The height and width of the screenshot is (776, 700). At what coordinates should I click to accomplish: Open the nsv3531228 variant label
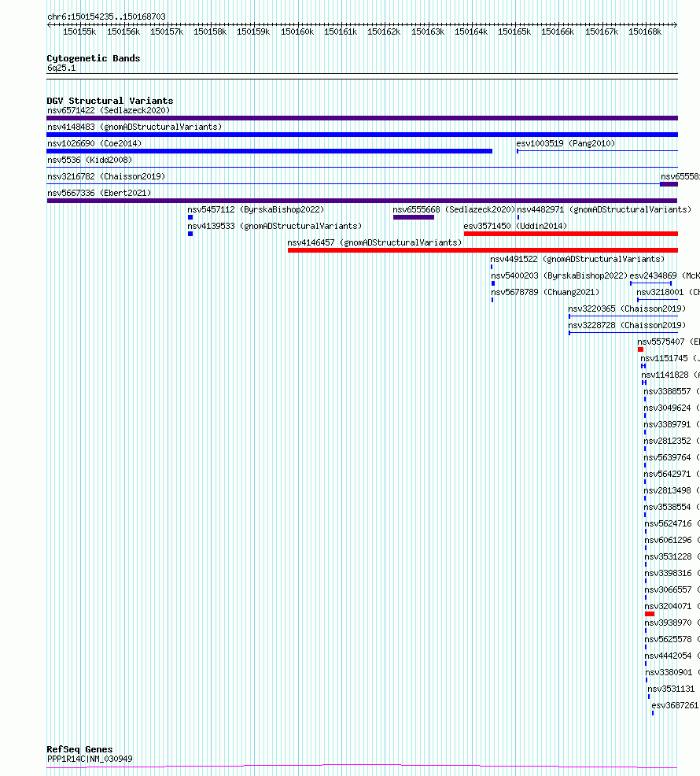pyautogui.click(x=672, y=556)
